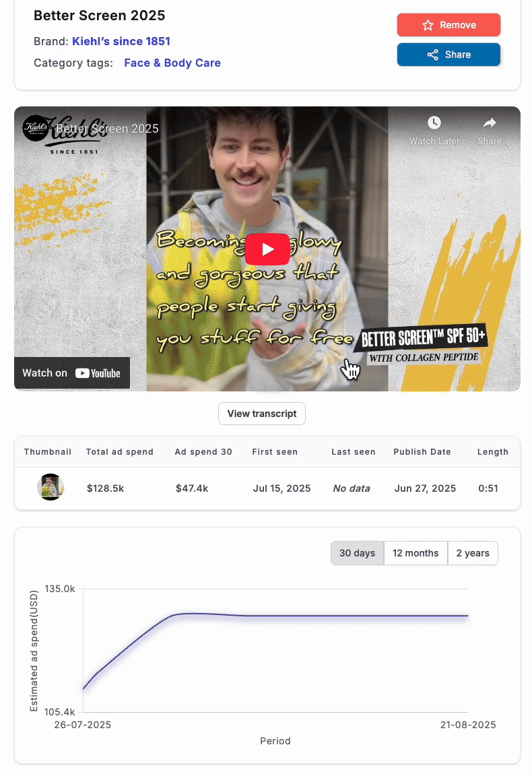Select the Jun 27, 2025 publish date
532x776 pixels.
tap(425, 488)
